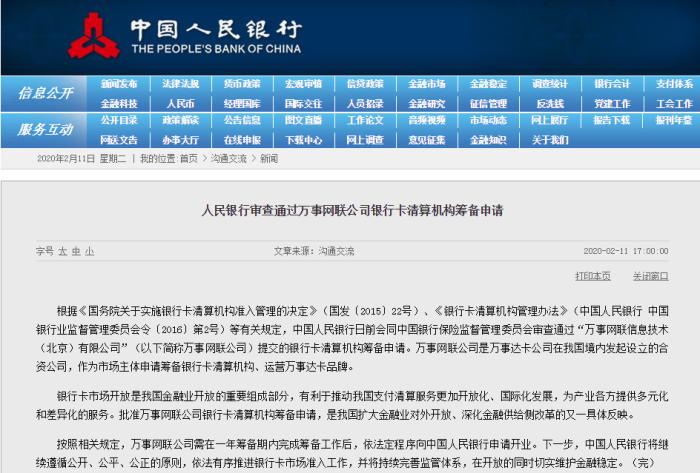
Task: Click the 服务互动 section heading
Action: click(46, 130)
